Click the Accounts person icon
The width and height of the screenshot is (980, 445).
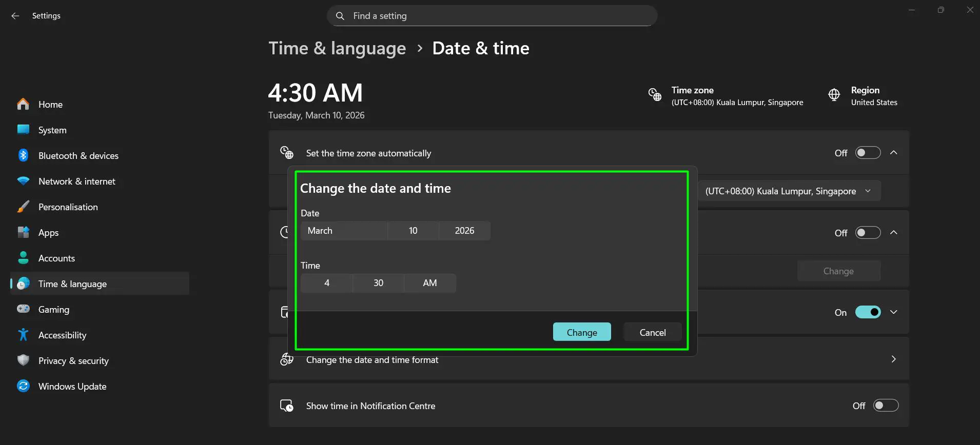tap(23, 258)
